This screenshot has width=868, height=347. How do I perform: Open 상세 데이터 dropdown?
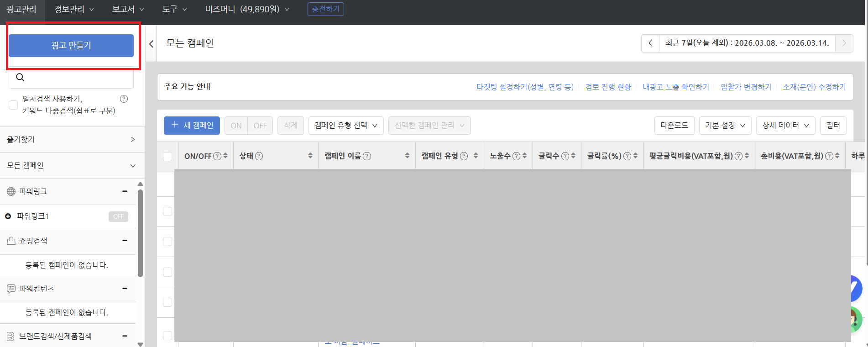point(785,126)
